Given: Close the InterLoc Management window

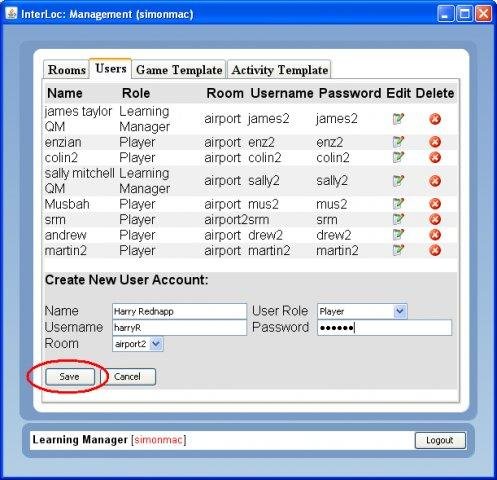Looking at the screenshot, I should click(x=483, y=14).
